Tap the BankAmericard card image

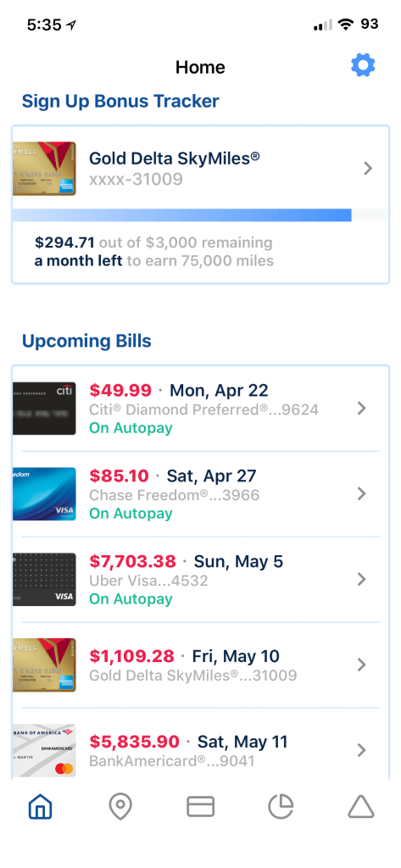click(x=44, y=750)
